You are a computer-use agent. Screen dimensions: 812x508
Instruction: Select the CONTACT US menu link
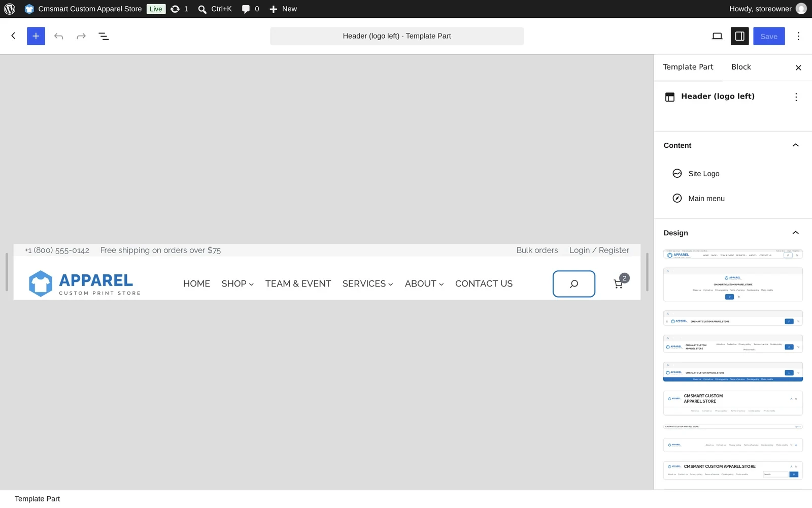point(484,283)
